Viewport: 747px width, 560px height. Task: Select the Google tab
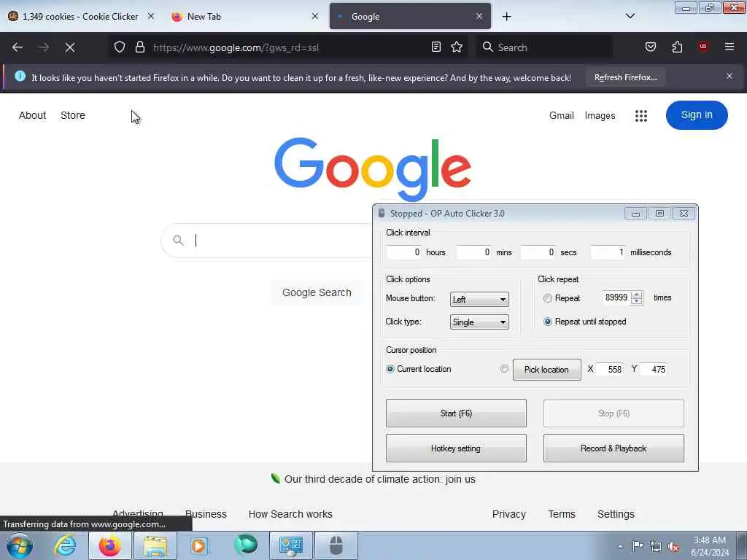410,17
